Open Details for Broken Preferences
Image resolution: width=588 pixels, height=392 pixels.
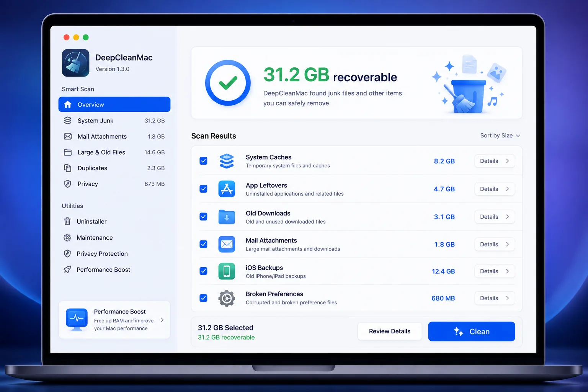coord(495,298)
